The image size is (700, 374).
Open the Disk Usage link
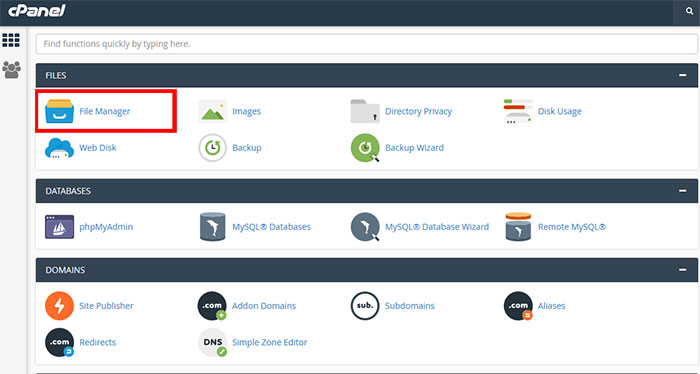pyautogui.click(x=560, y=111)
